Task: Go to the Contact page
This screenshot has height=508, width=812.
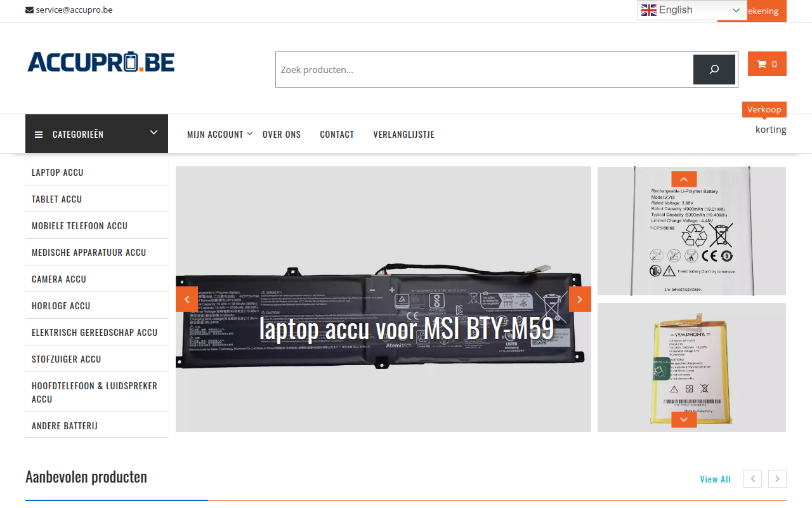Action: [337, 135]
